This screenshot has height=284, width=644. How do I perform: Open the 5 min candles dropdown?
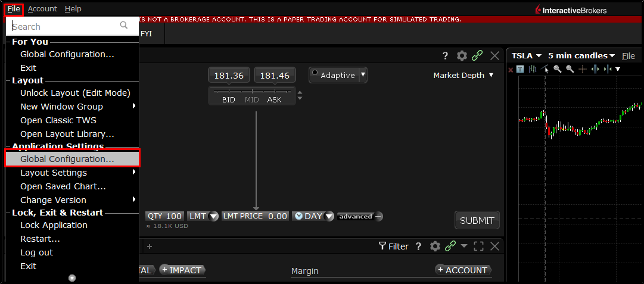pyautogui.click(x=581, y=56)
